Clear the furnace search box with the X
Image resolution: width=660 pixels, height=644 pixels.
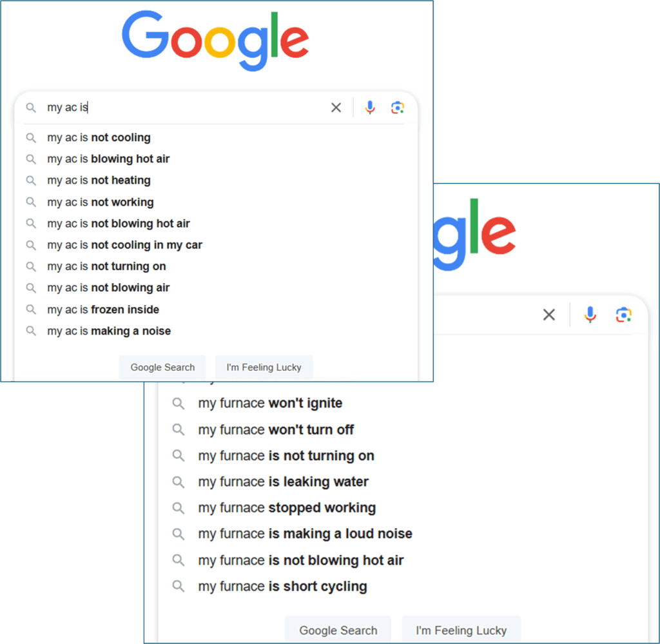[x=549, y=315]
